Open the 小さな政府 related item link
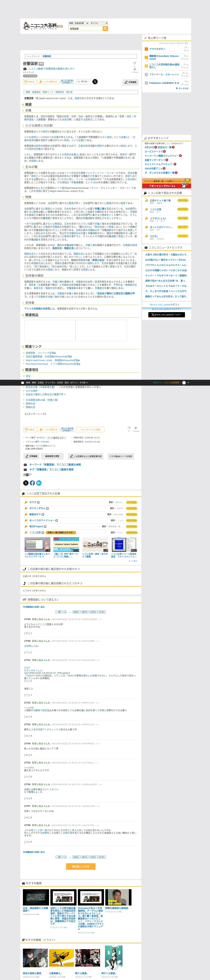This screenshot has height=980, width=210. (32, 391)
